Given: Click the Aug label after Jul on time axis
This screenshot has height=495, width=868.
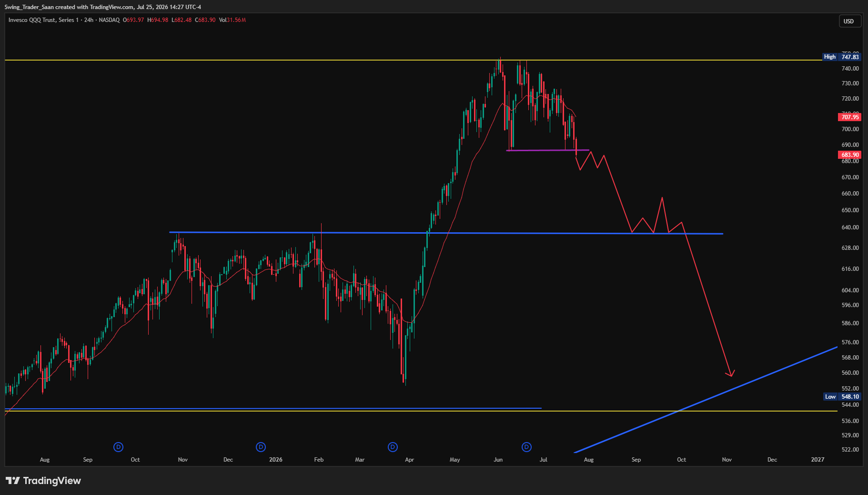Looking at the screenshot, I should pyautogui.click(x=589, y=460).
